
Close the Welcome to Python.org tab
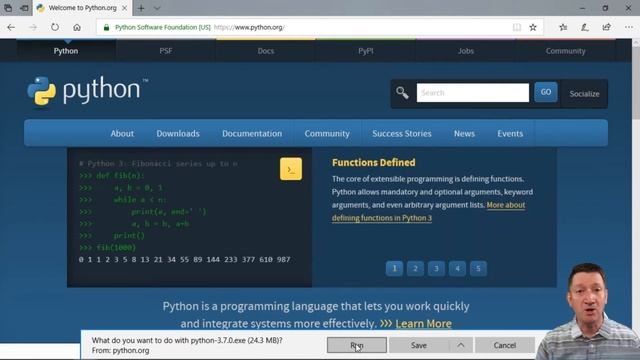124,8
